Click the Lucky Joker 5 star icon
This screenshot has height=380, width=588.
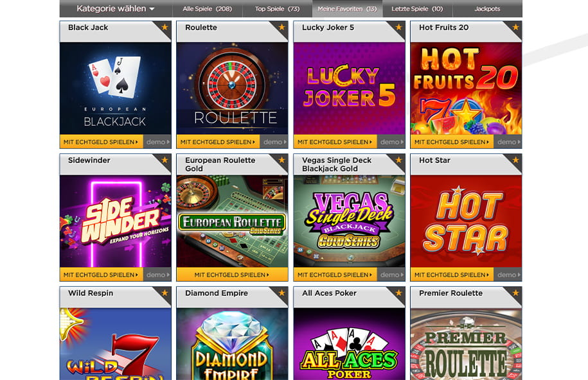(x=398, y=27)
